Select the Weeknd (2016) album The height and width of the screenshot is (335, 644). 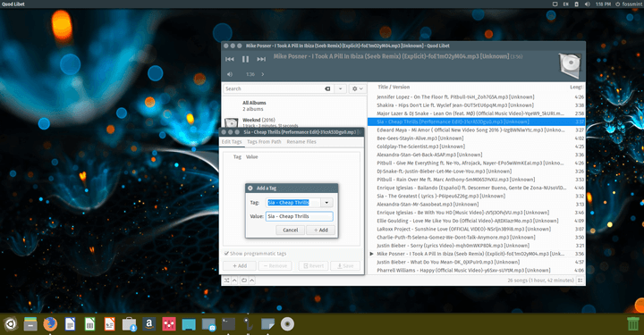pyautogui.click(x=293, y=122)
